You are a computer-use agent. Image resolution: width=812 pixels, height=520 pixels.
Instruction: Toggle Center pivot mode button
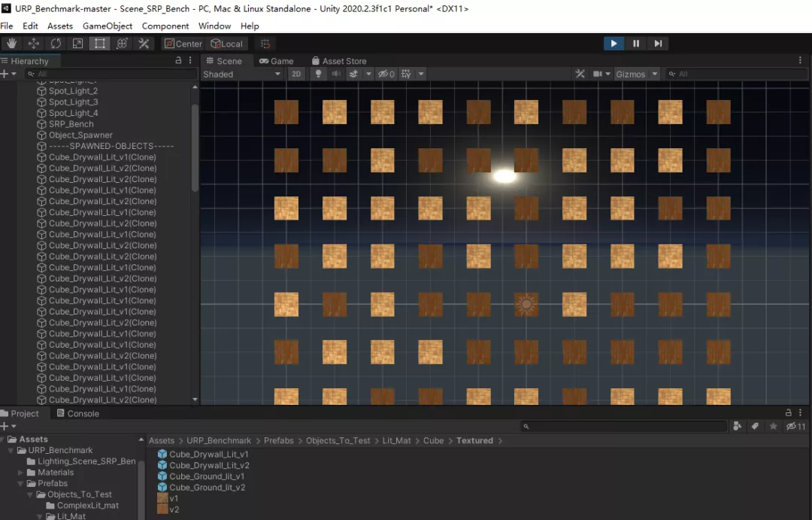point(183,44)
